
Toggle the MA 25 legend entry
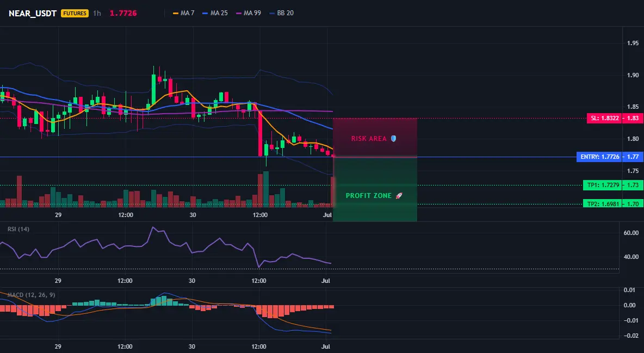[x=215, y=13]
